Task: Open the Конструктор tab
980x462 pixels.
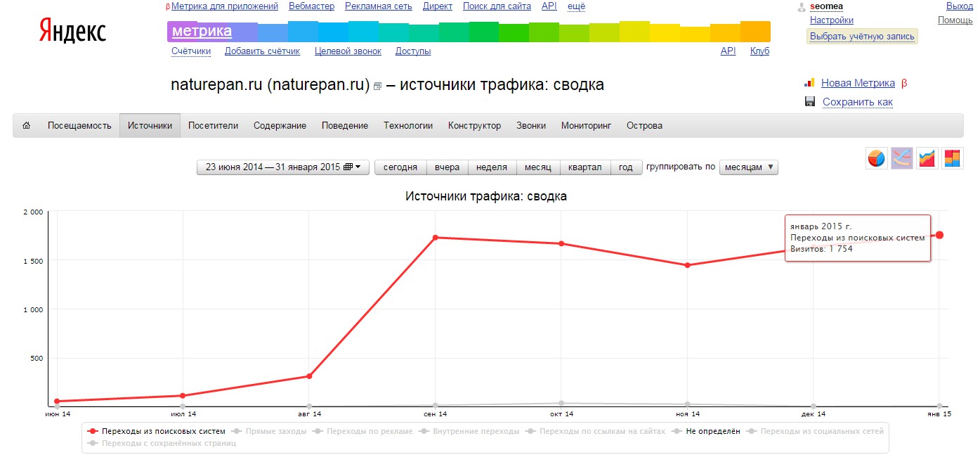Action: coord(475,126)
